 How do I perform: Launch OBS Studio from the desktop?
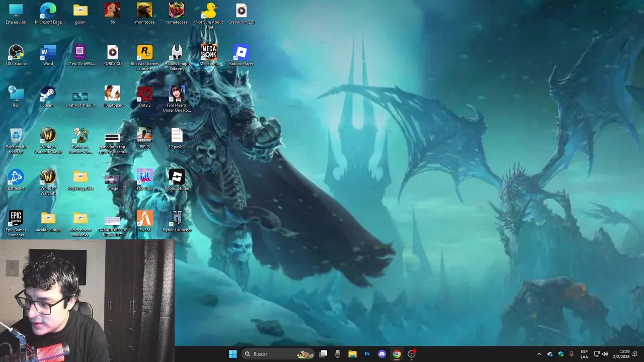16,55
